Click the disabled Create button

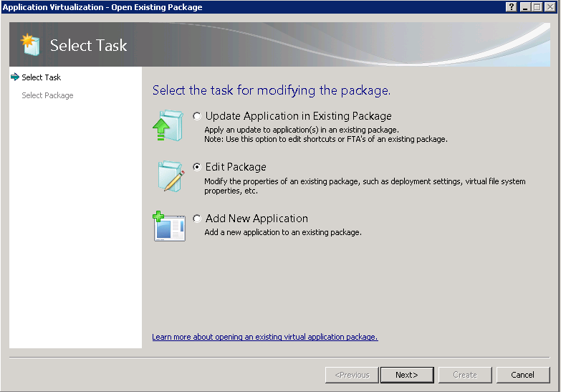pos(465,375)
